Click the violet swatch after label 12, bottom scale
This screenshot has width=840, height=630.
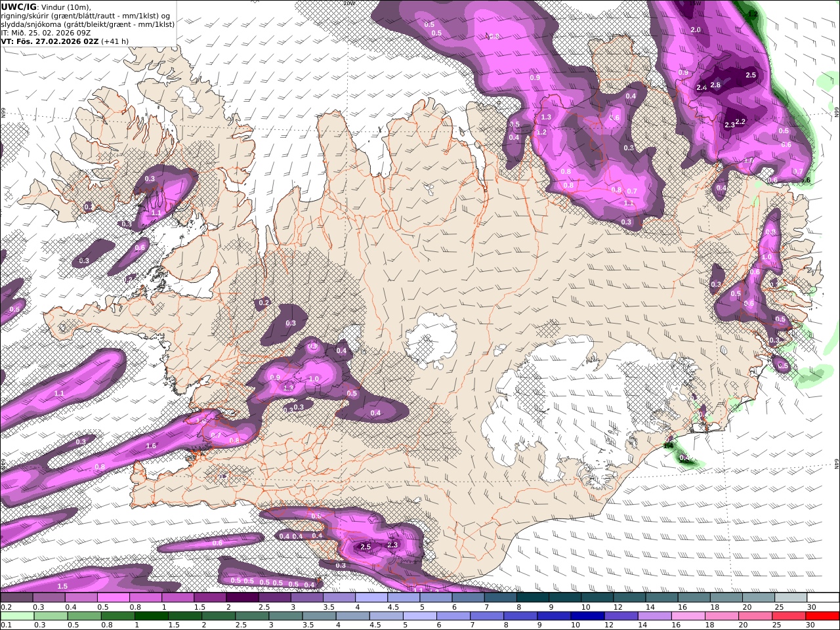(x=621, y=616)
